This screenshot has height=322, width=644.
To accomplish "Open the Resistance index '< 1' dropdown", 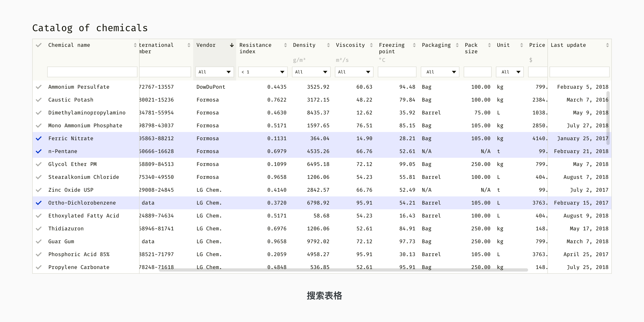I will pyautogui.click(x=263, y=72).
